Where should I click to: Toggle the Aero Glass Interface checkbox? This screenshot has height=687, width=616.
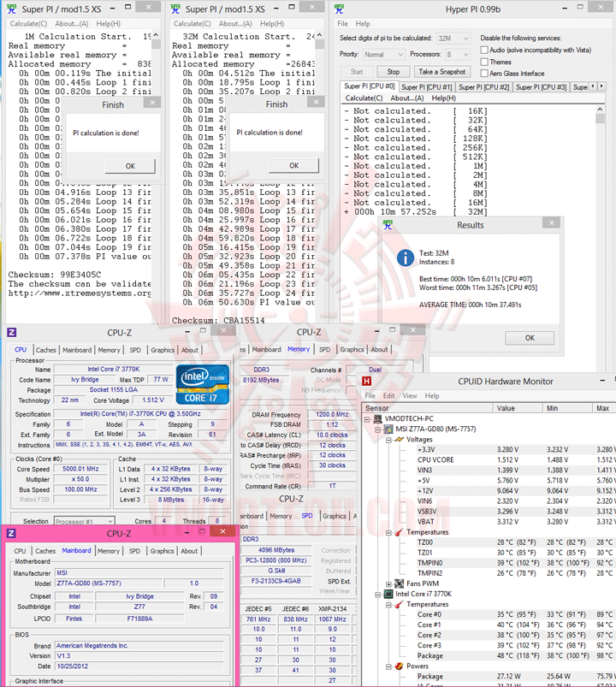pos(484,74)
